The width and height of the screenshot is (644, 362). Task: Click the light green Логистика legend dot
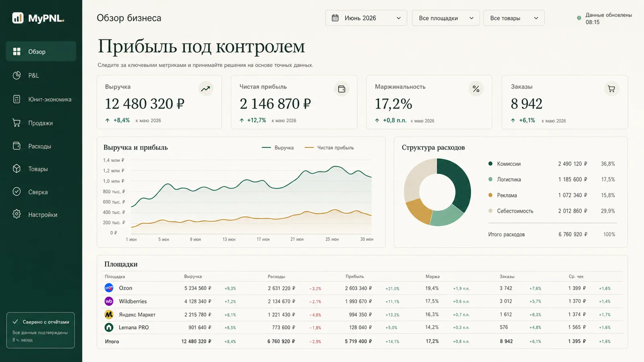pyautogui.click(x=490, y=179)
